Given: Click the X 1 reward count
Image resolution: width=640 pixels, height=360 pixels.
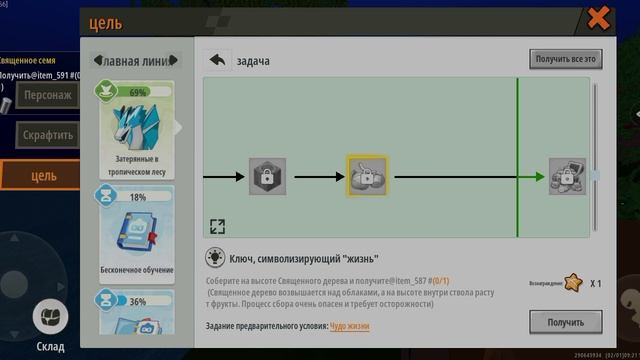Looking at the screenshot, I should pos(596,283).
